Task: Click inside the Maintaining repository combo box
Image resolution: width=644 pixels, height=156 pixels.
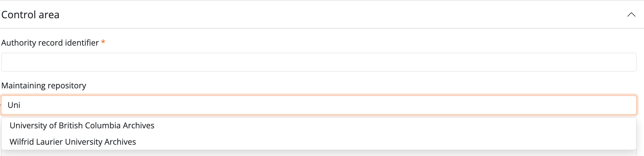Action: 319,105
